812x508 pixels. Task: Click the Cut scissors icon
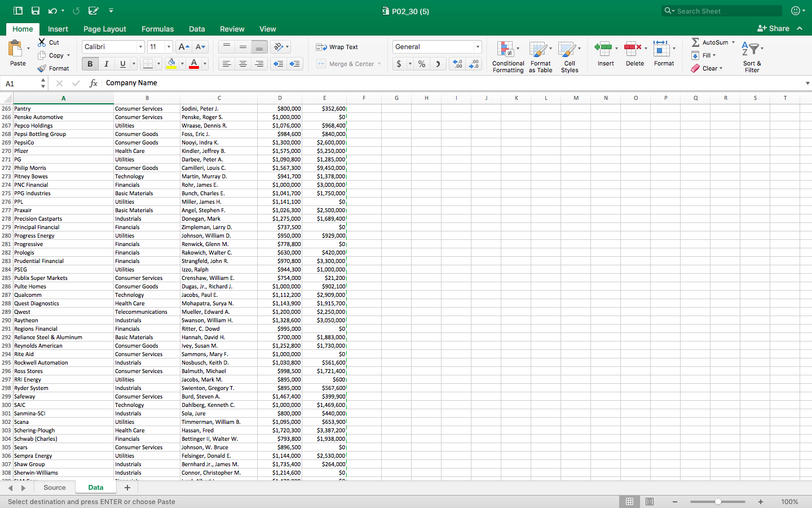point(42,42)
